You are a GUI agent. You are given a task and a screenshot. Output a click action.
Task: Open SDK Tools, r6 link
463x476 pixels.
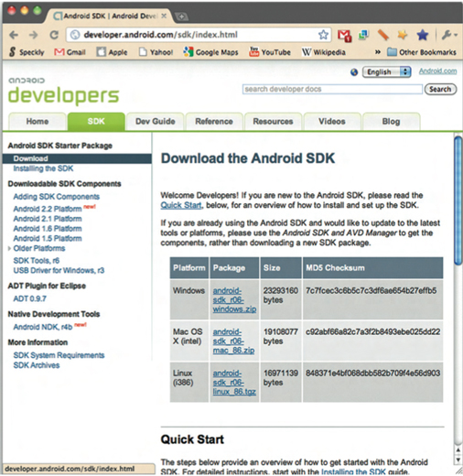(37, 261)
